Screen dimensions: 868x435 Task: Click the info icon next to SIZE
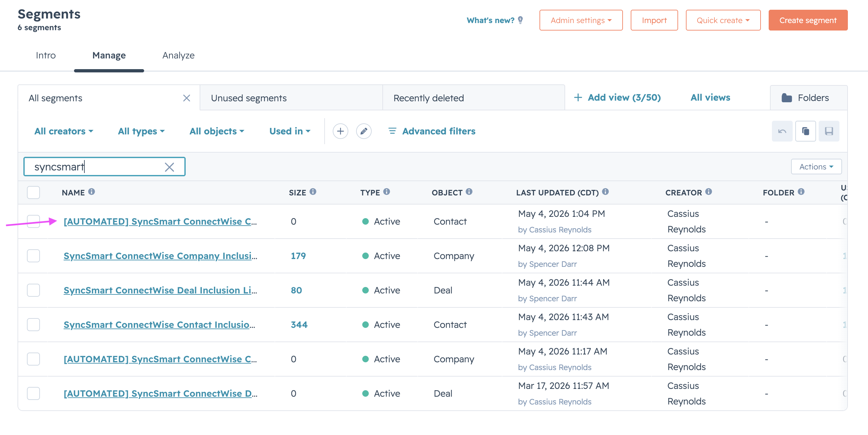[313, 192]
